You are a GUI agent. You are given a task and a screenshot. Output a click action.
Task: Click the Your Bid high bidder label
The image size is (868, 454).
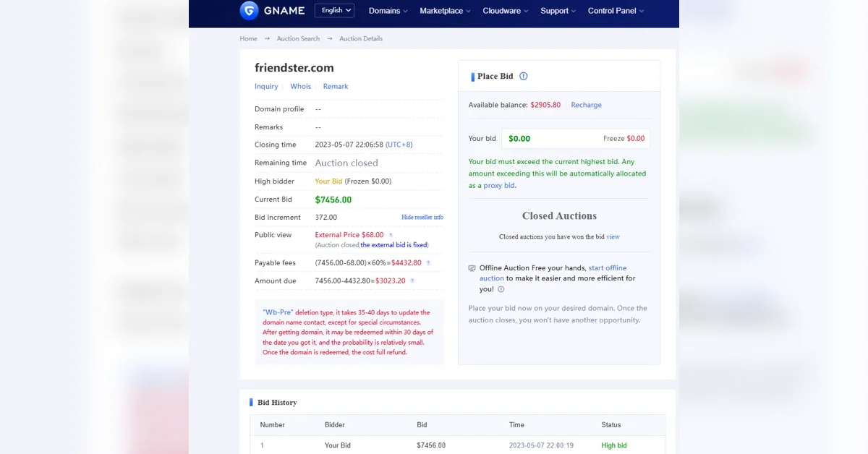click(328, 181)
